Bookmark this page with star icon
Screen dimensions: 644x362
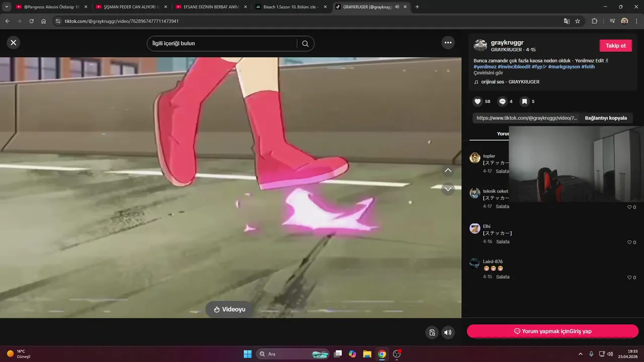tap(578, 21)
